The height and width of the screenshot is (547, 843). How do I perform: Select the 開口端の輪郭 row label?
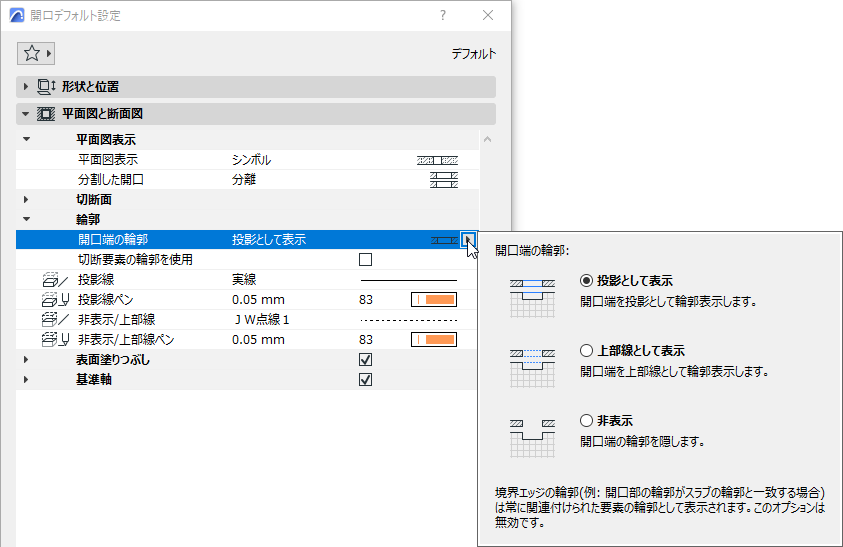point(113,239)
